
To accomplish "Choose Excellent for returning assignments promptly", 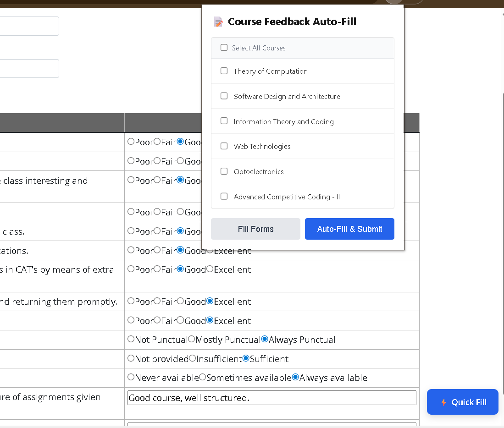I will [x=210, y=301].
